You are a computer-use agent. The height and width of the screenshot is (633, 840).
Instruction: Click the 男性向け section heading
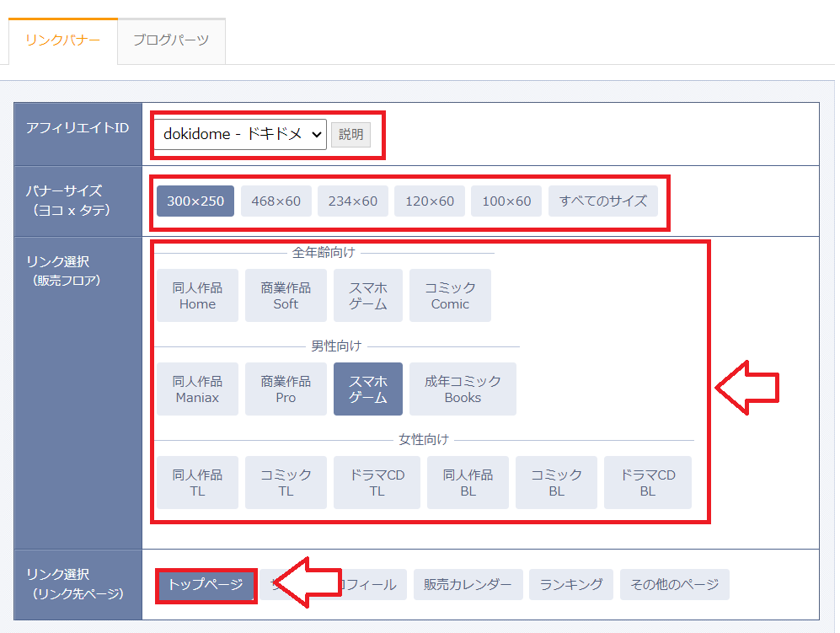pyautogui.click(x=336, y=346)
